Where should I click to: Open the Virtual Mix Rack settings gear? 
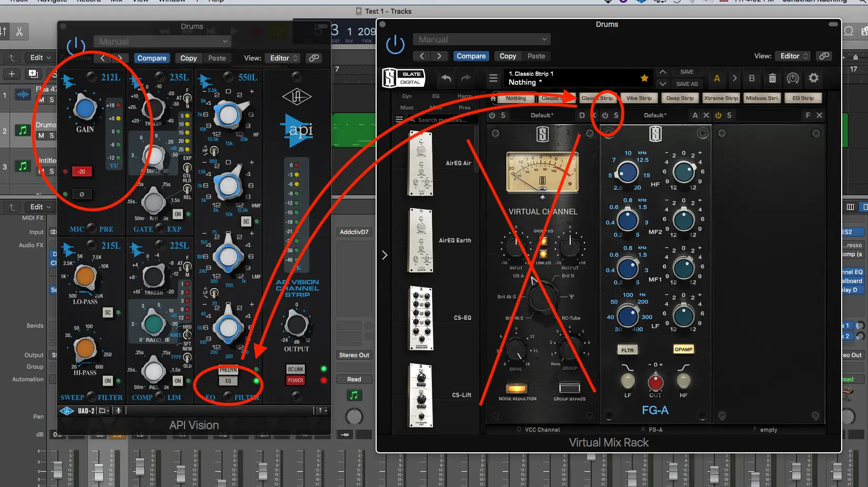tap(813, 78)
